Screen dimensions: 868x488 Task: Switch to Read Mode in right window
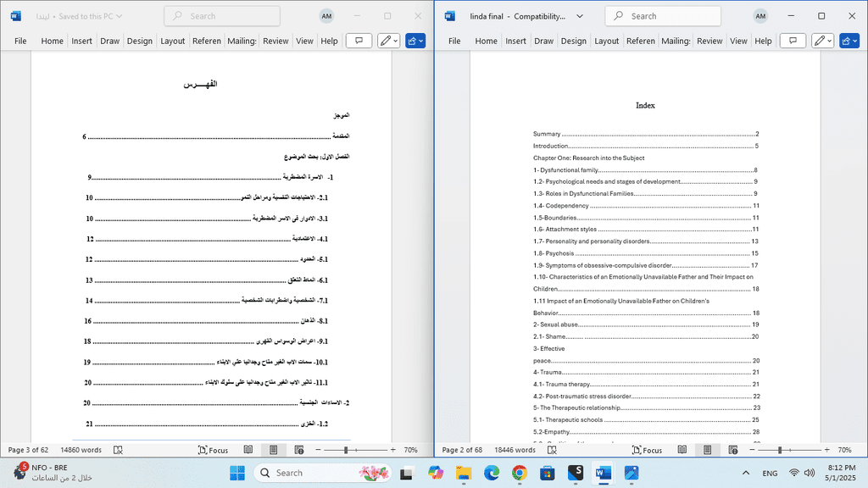[682, 450]
